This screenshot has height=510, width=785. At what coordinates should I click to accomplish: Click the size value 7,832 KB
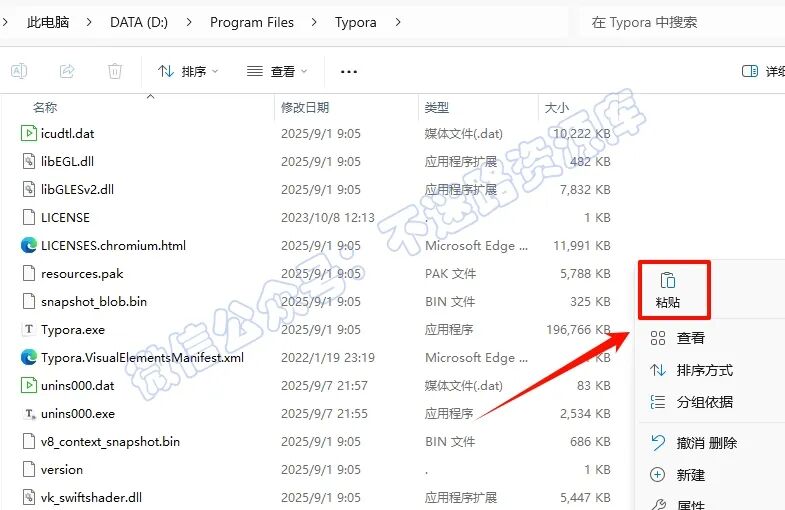click(585, 190)
